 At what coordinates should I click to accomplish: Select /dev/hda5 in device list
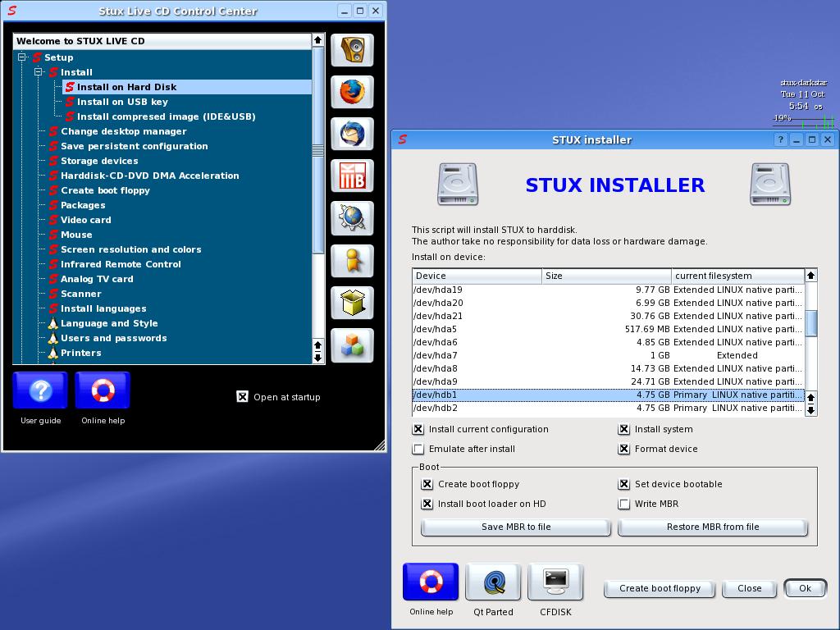[x=609, y=329]
